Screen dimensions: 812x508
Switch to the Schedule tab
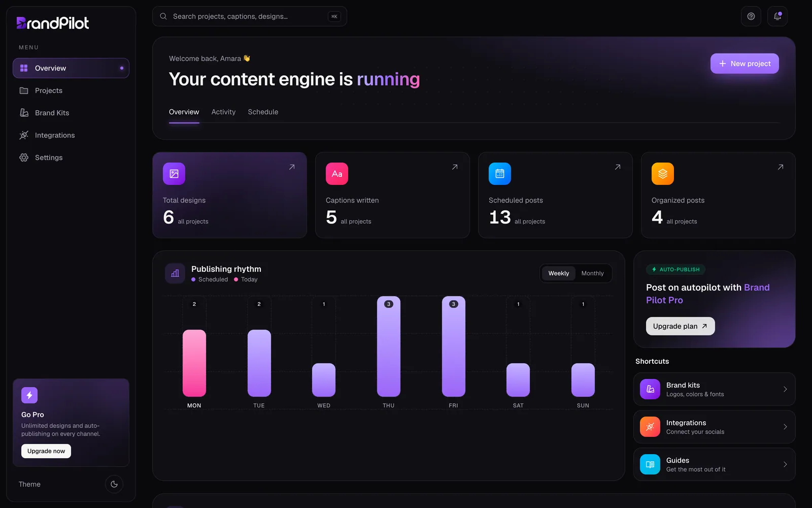pos(263,112)
